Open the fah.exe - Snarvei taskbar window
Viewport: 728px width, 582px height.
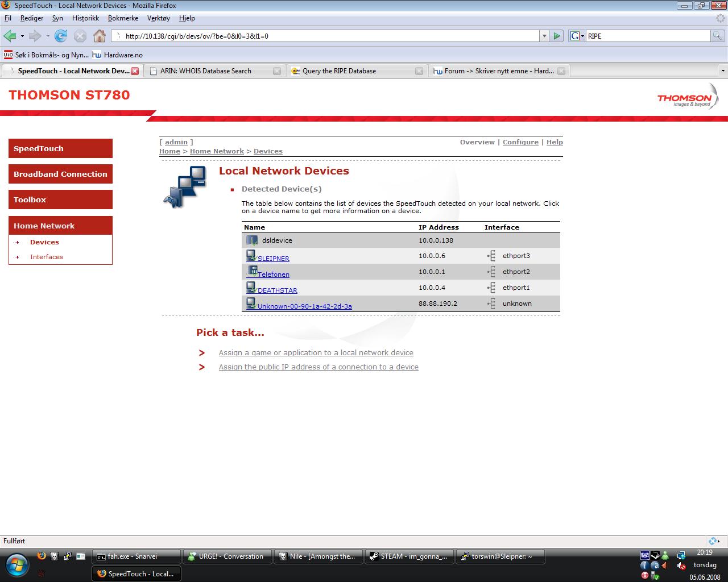(136, 556)
